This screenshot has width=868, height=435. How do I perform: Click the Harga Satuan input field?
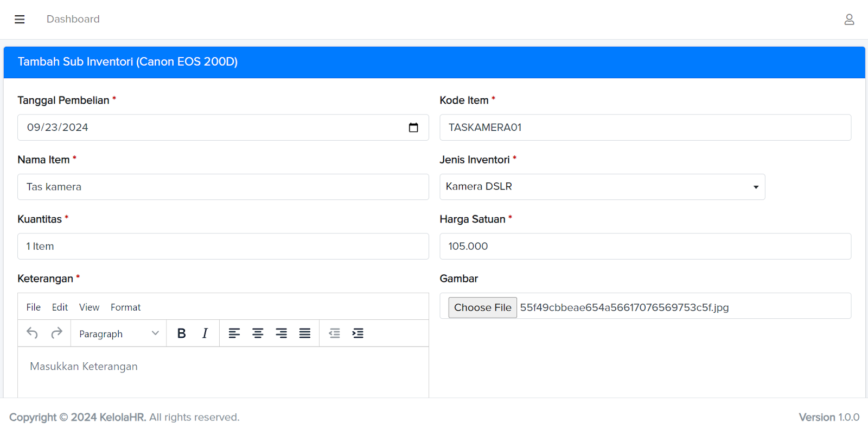[x=645, y=247]
